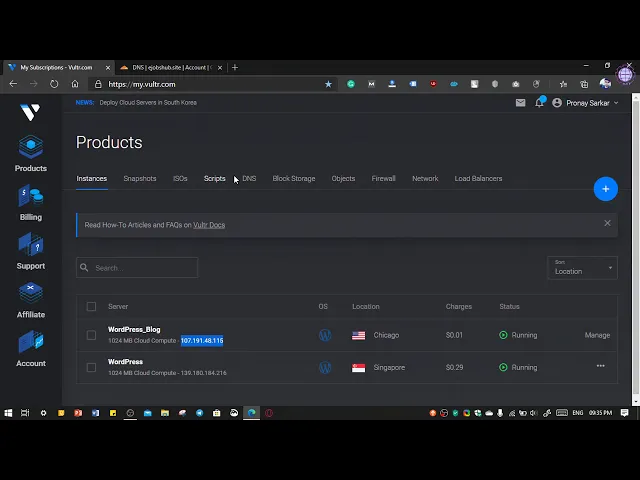Open the Account sidebar section
Screen dimensions: 640x480
[x=31, y=349]
